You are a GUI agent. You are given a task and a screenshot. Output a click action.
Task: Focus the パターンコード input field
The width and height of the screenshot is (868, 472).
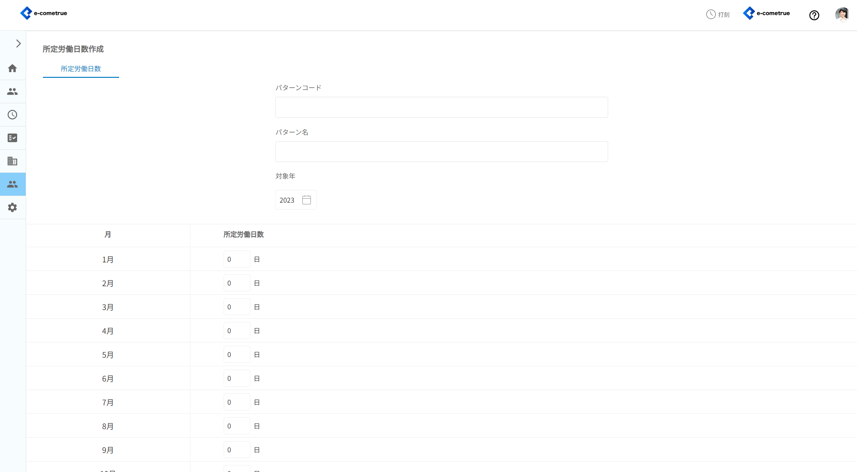pos(441,107)
